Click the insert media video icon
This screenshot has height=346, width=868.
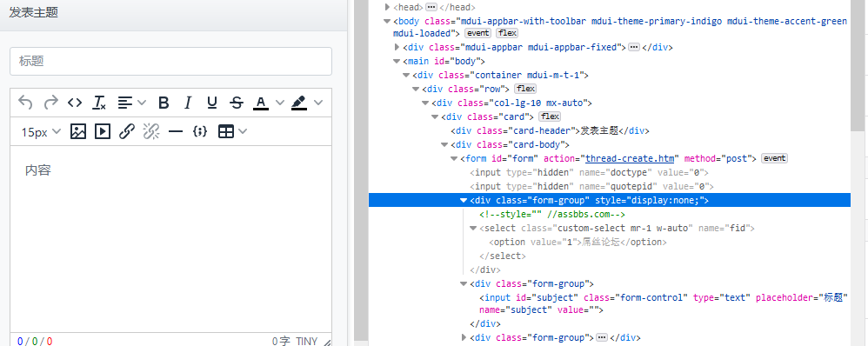[103, 131]
